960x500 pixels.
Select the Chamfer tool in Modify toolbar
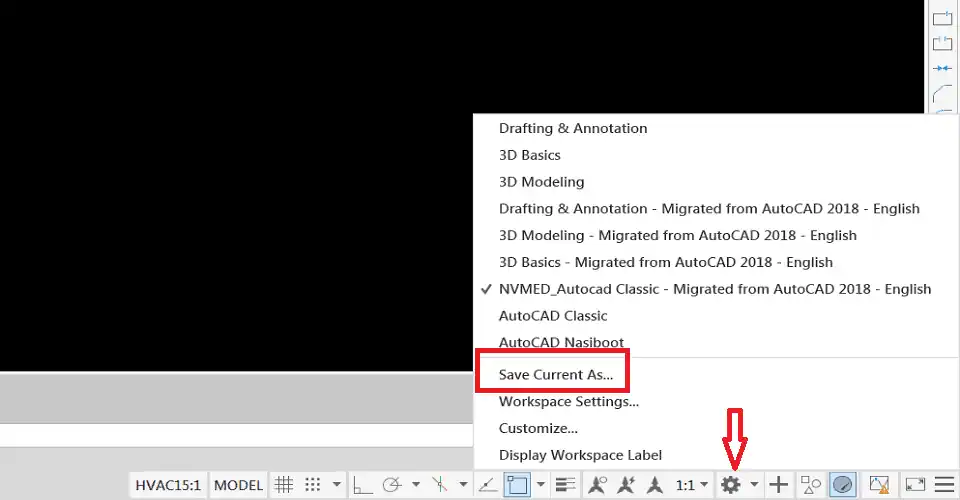tap(942, 94)
